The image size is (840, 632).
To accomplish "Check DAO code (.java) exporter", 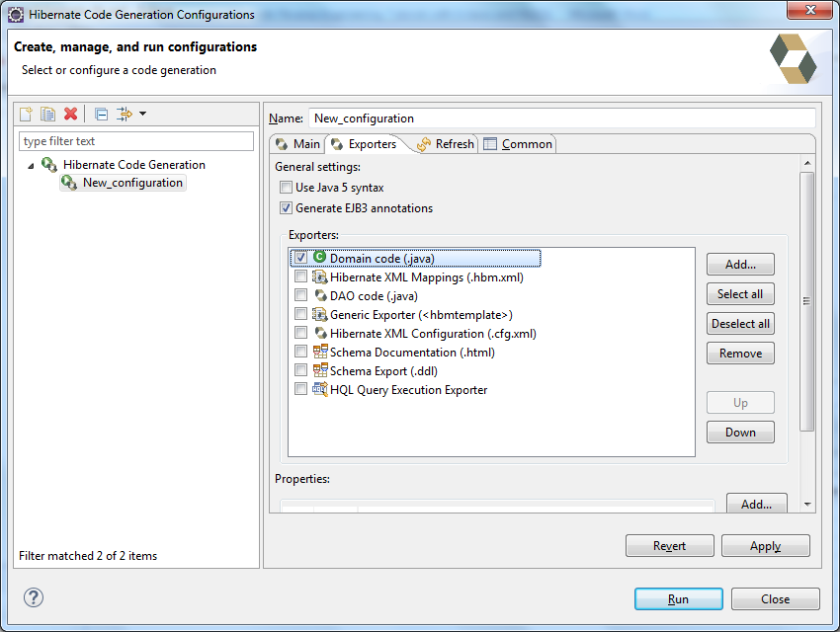I will 300,295.
